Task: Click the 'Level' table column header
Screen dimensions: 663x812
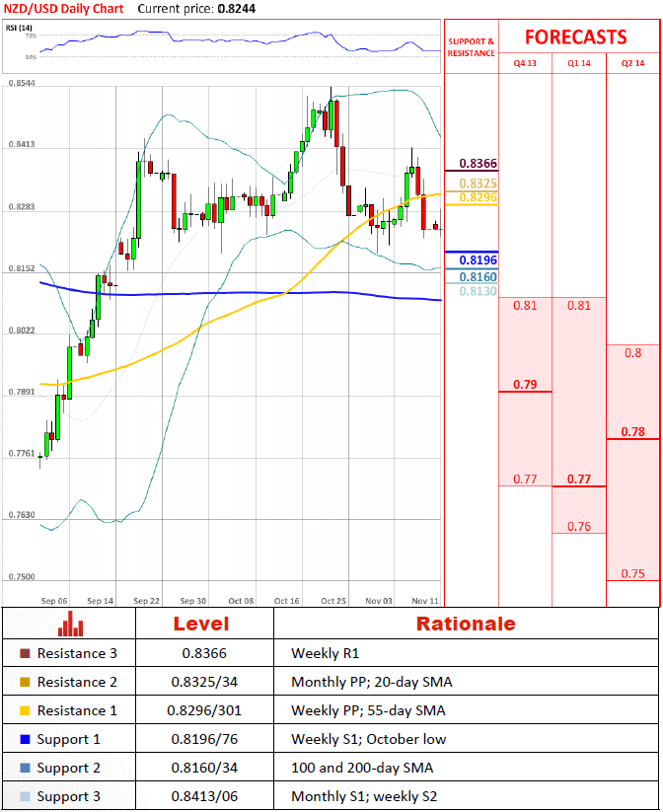Action: (201, 624)
